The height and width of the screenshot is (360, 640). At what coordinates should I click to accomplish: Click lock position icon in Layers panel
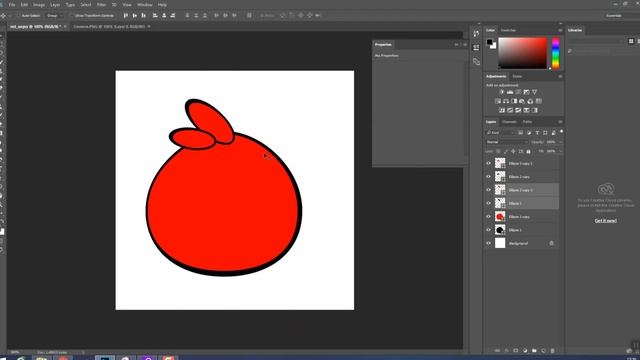tap(513, 151)
